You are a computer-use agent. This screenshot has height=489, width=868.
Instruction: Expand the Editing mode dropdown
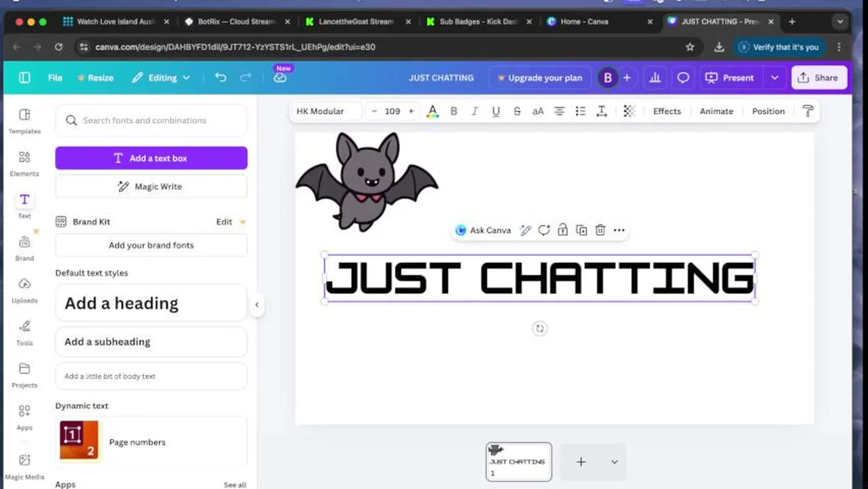click(x=161, y=77)
